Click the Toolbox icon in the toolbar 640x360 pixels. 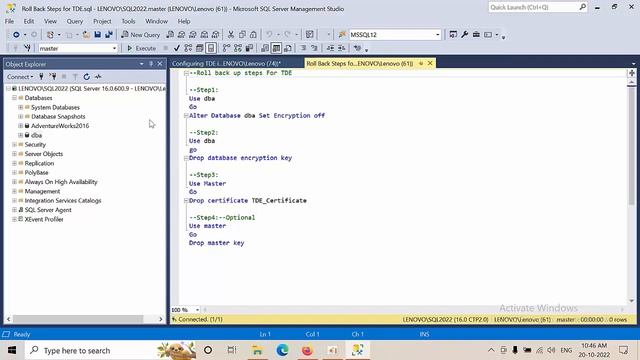tap(476, 35)
